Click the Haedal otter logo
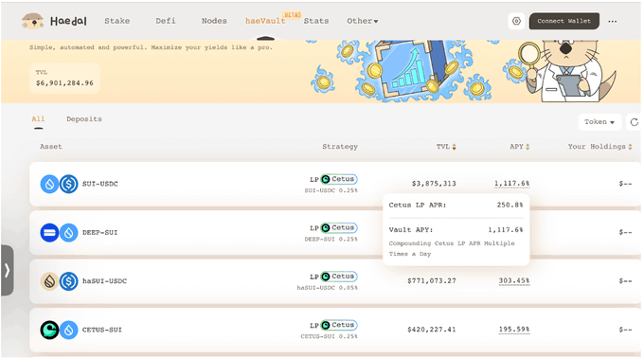This screenshot has height=358, width=644. (32, 21)
